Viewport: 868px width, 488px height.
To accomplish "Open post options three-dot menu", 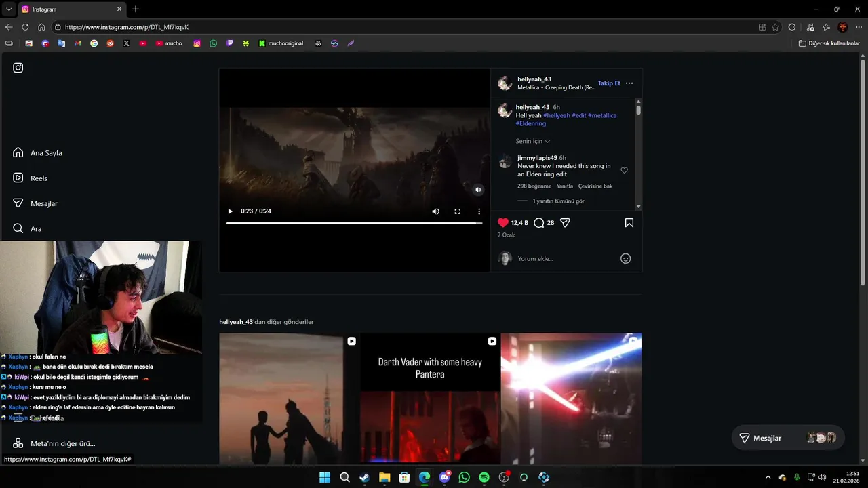I will point(629,83).
